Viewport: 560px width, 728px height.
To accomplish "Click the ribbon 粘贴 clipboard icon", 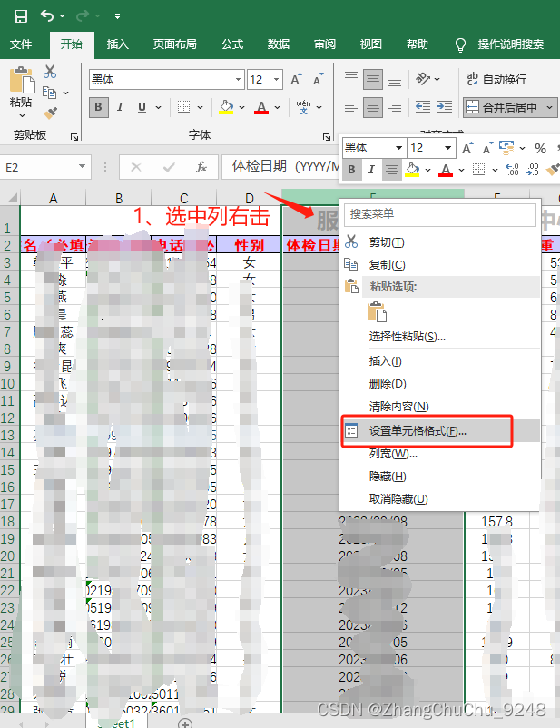I will 22,80.
